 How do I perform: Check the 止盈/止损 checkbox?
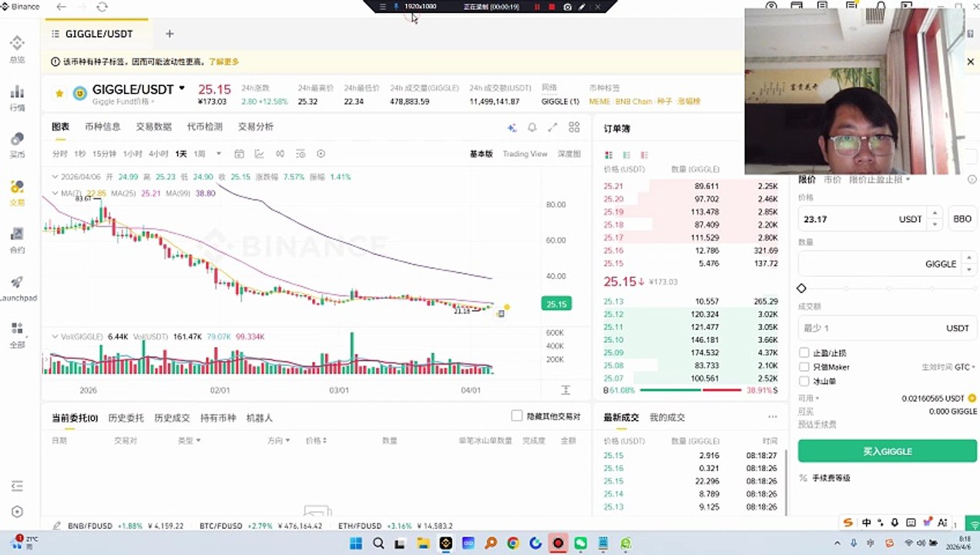click(804, 353)
